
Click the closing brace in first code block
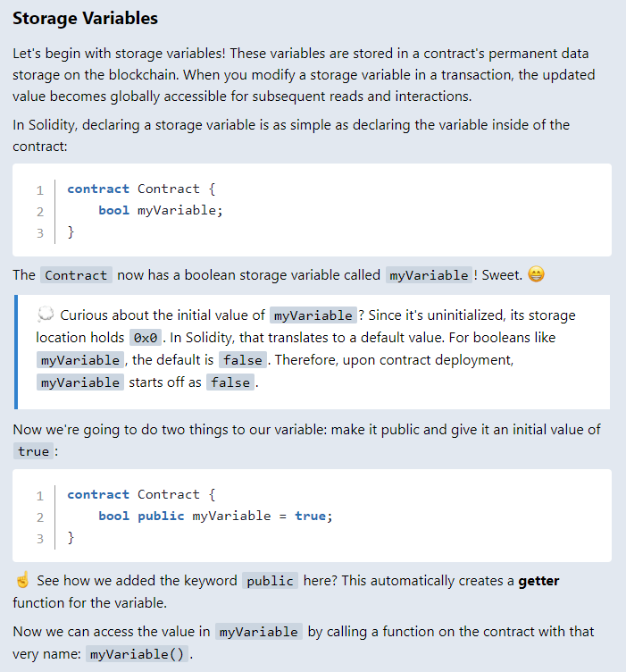(71, 232)
